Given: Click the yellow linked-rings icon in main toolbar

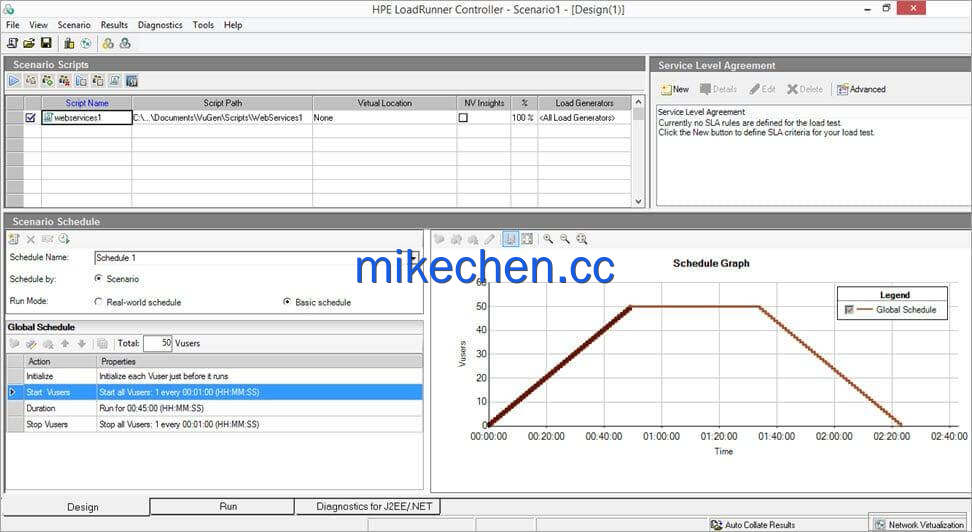Looking at the screenshot, I should [x=108, y=43].
